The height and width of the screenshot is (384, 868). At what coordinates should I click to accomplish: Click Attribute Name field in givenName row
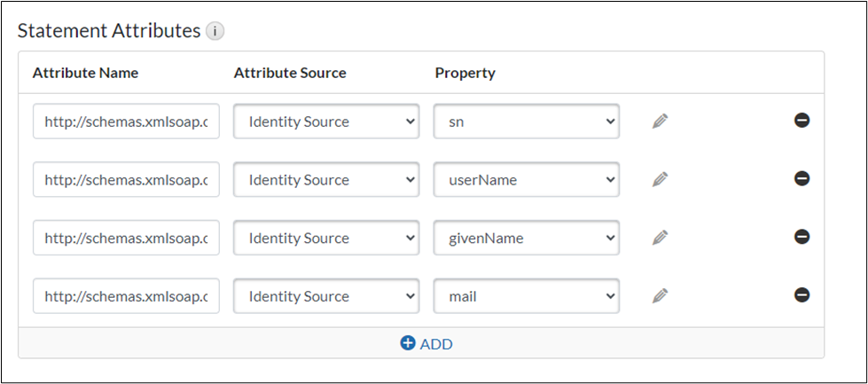126,238
